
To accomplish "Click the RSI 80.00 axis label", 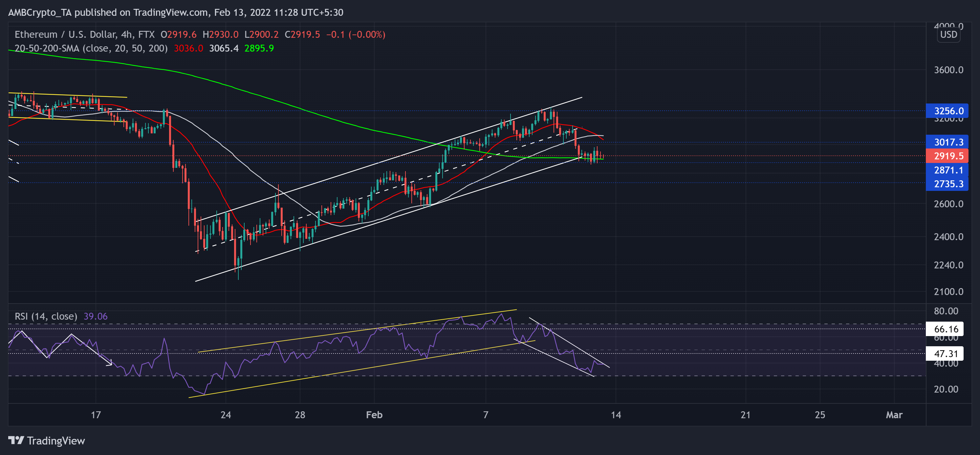I will [x=946, y=311].
